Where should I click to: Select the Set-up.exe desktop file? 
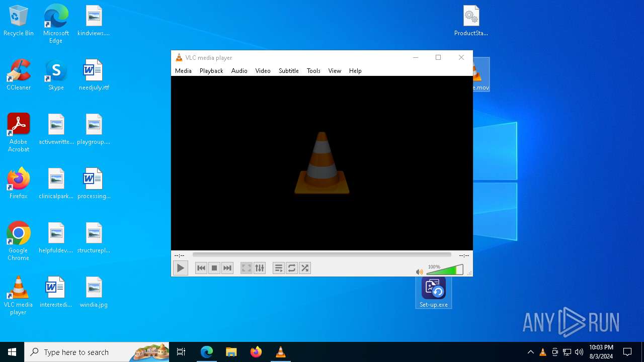pos(434,292)
